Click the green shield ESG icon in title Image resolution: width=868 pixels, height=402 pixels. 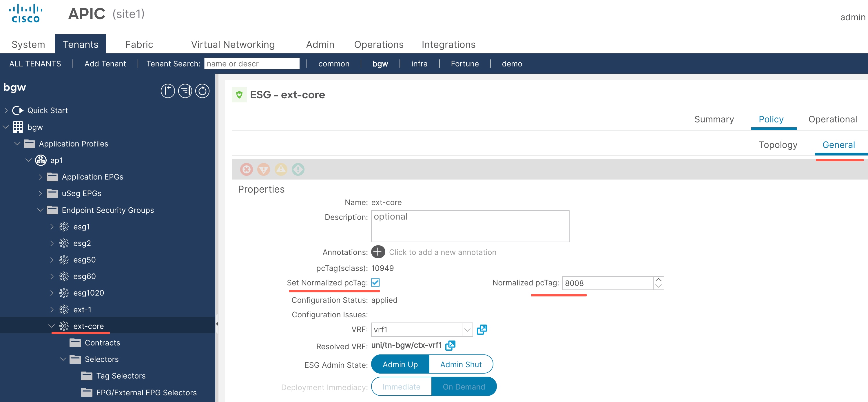pos(239,95)
